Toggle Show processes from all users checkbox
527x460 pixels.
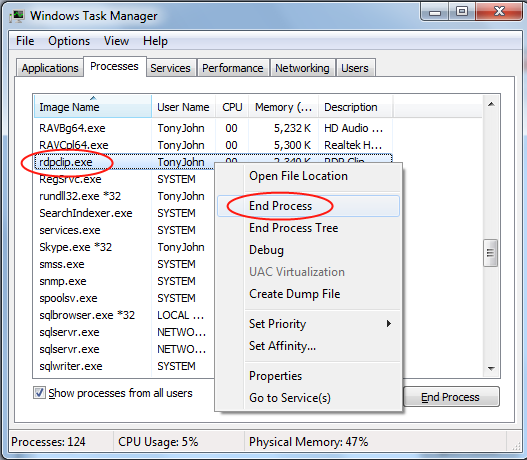39,393
